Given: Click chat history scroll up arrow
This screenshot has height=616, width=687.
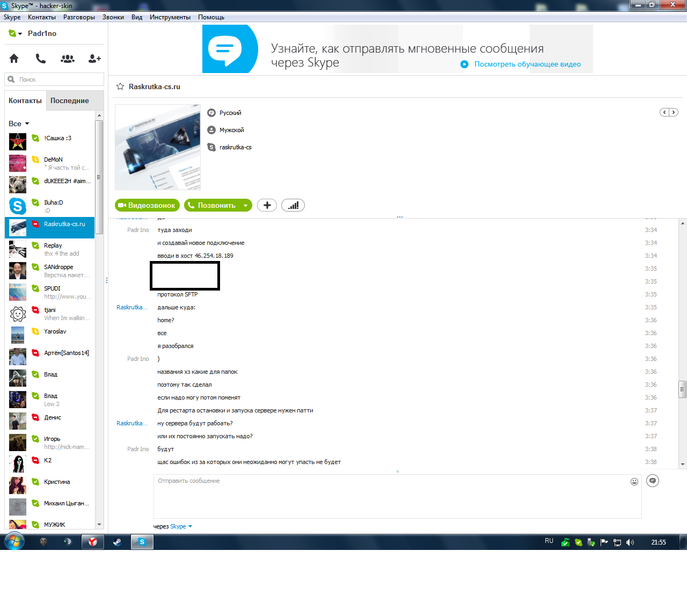Looking at the screenshot, I should pos(683,223).
